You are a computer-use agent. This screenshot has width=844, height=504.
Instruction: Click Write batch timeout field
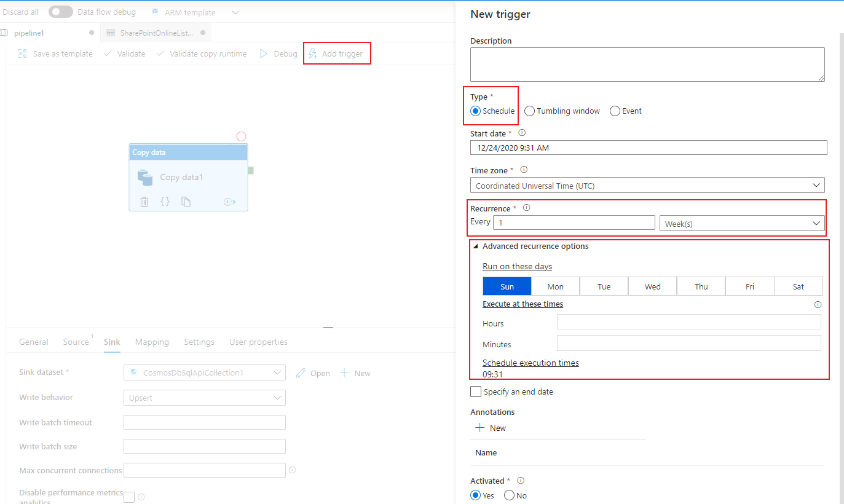coord(205,422)
